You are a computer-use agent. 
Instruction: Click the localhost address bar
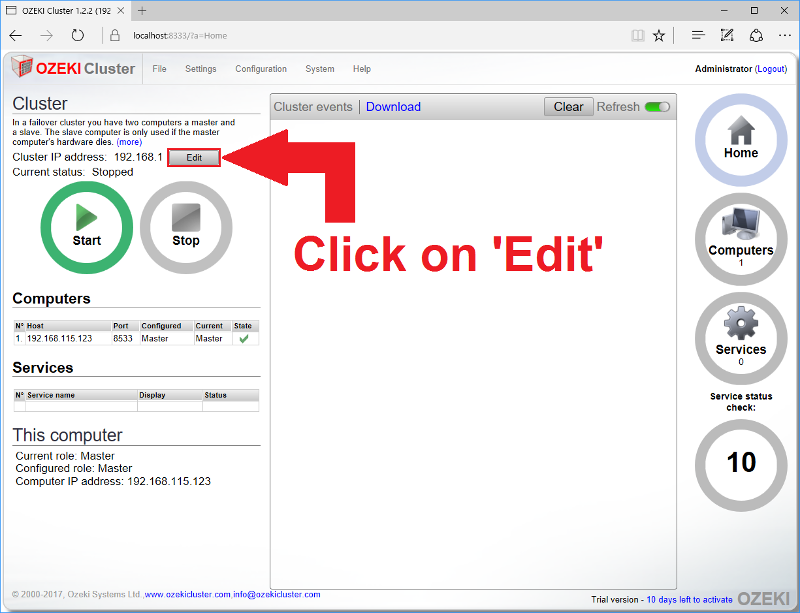(x=180, y=36)
